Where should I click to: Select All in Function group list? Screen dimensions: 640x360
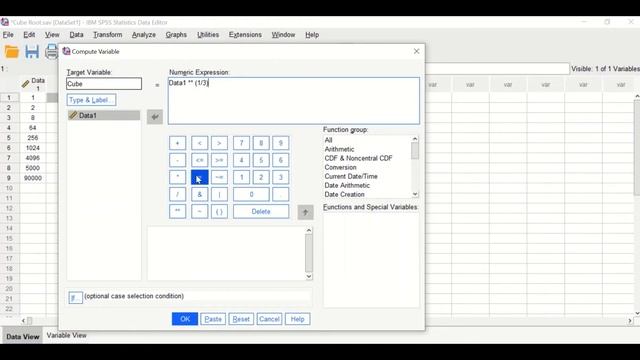click(328, 140)
